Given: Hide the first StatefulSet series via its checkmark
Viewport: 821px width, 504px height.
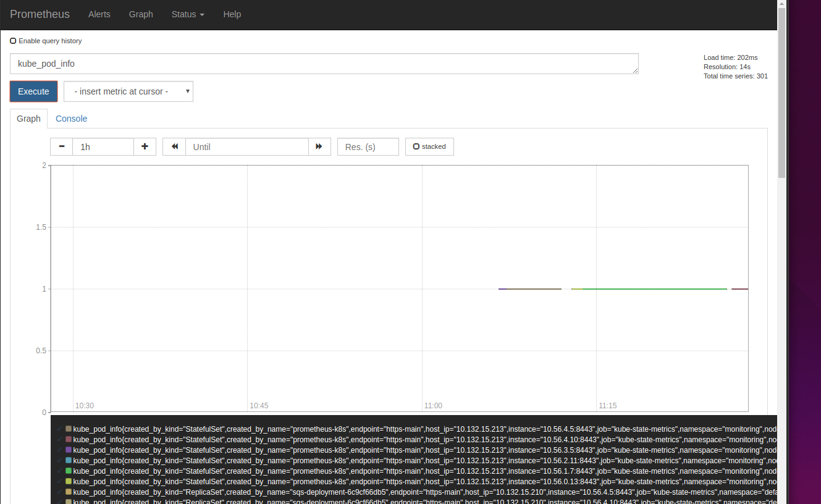Looking at the screenshot, I should click(61, 429).
